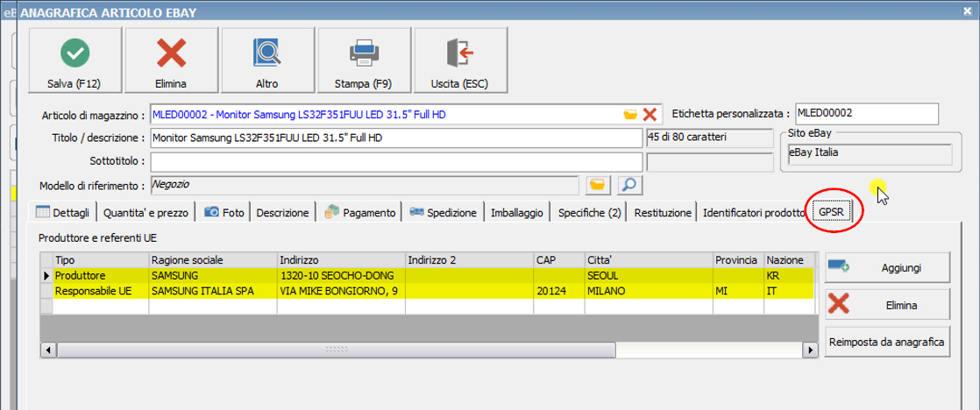Select the Produttore cell in the grid
980x410 pixels.
click(101, 275)
